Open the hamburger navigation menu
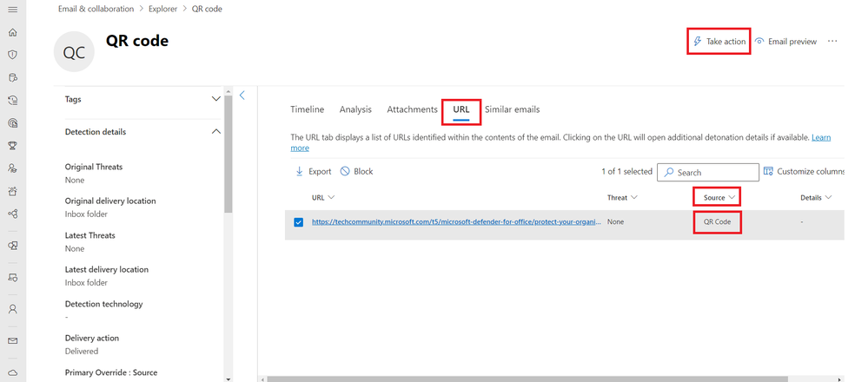Screen dimensions: 868x382 [13, 10]
